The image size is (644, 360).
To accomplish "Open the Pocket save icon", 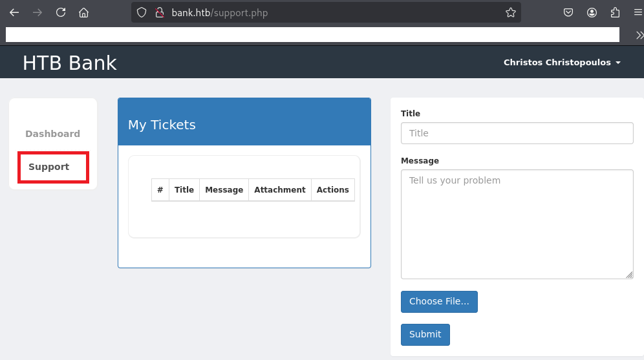I will 568,12.
